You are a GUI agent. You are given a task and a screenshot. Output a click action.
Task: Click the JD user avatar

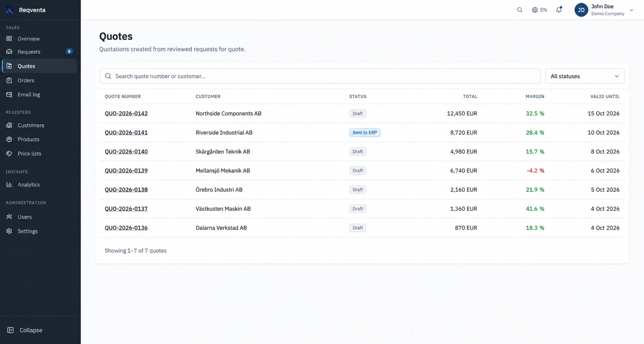(581, 10)
